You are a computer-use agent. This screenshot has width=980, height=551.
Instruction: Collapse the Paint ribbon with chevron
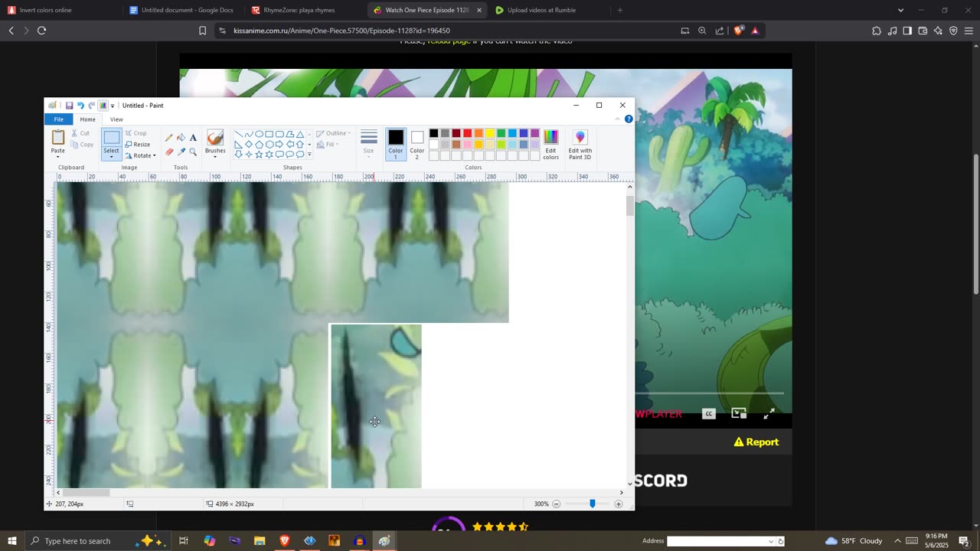pos(618,119)
